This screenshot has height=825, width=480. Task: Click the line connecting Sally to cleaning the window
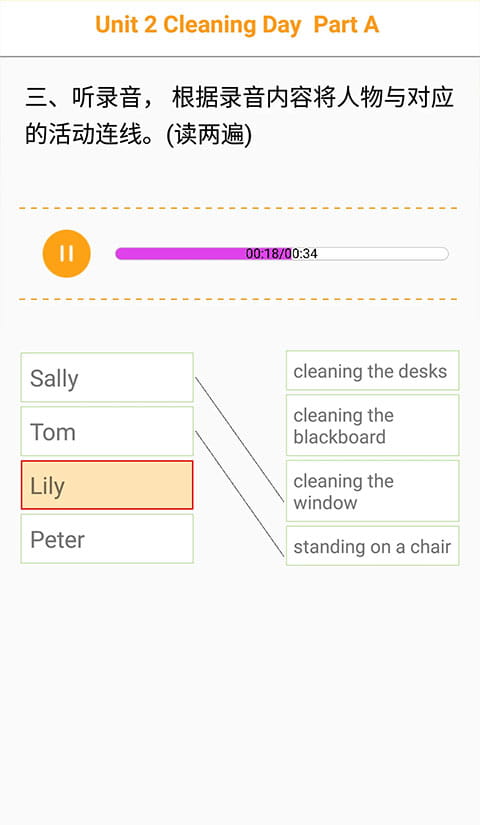pos(239,439)
